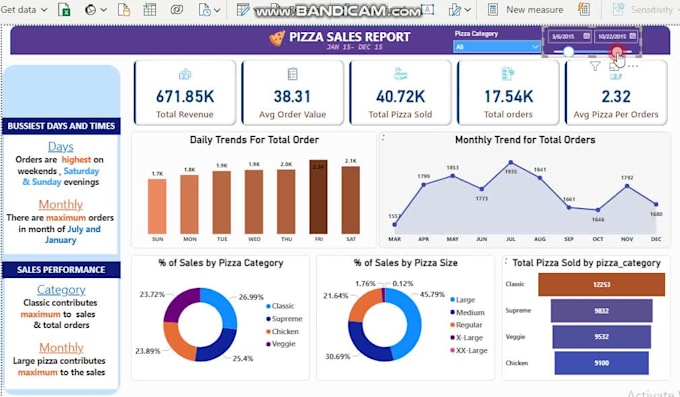Click the Quick measure icon
Image resolution: width=680 pixels, height=397 pixels.
point(584,9)
